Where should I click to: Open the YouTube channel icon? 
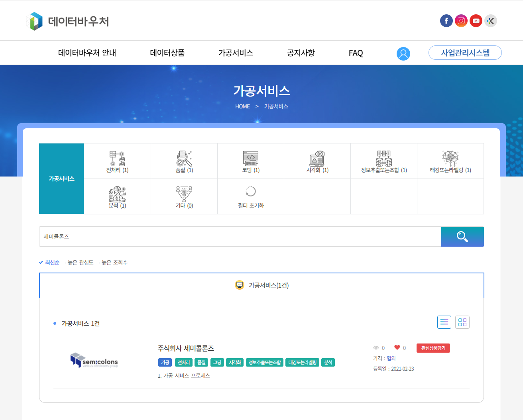tap(476, 21)
